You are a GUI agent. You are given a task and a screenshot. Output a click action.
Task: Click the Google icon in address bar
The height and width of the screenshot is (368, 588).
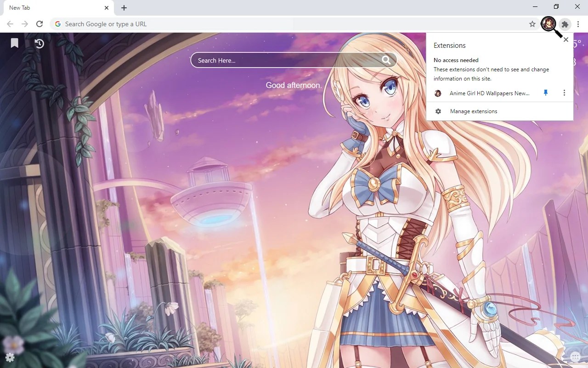[x=58, y=24]
